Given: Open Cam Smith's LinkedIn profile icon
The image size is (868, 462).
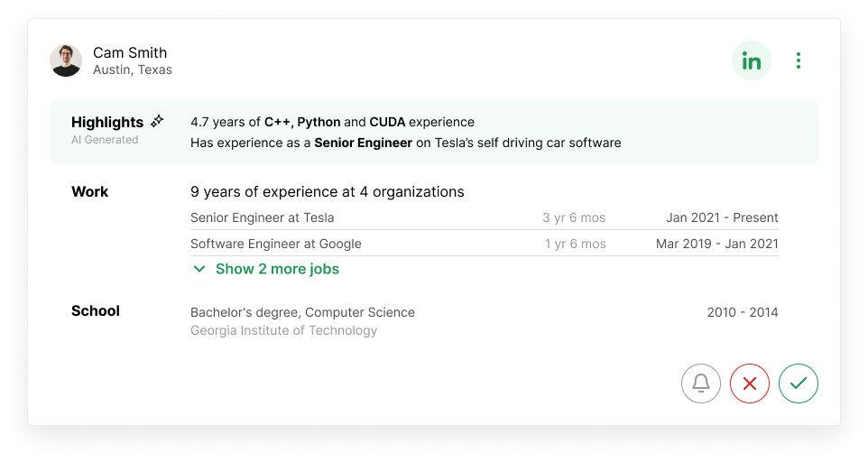Looking at the screenshot, I should click(x=751, y=61).
